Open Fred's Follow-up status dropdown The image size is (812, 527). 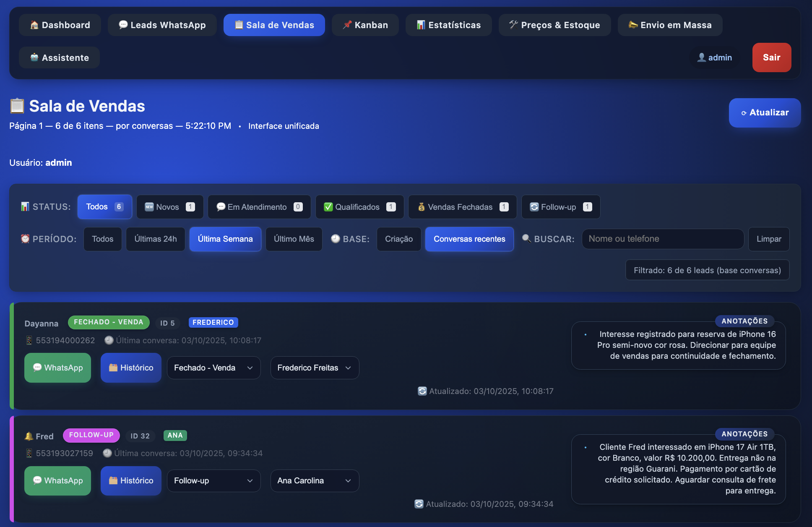pos(213,480)
